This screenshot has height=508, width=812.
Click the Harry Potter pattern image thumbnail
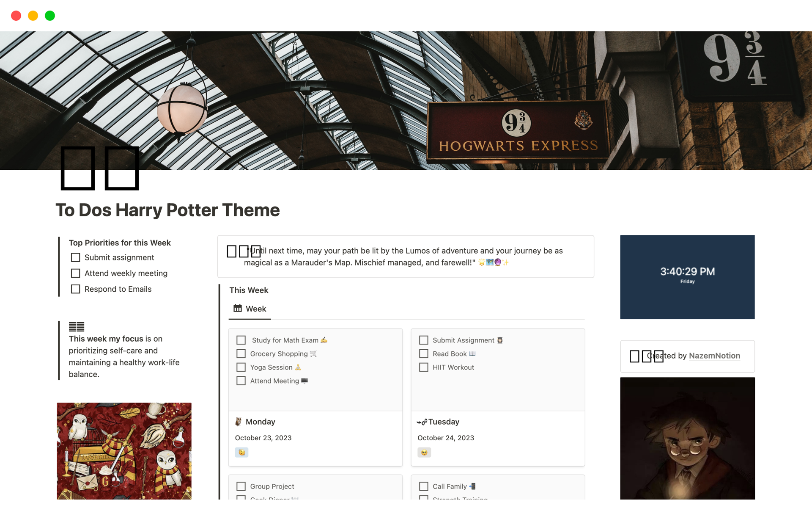124,451
